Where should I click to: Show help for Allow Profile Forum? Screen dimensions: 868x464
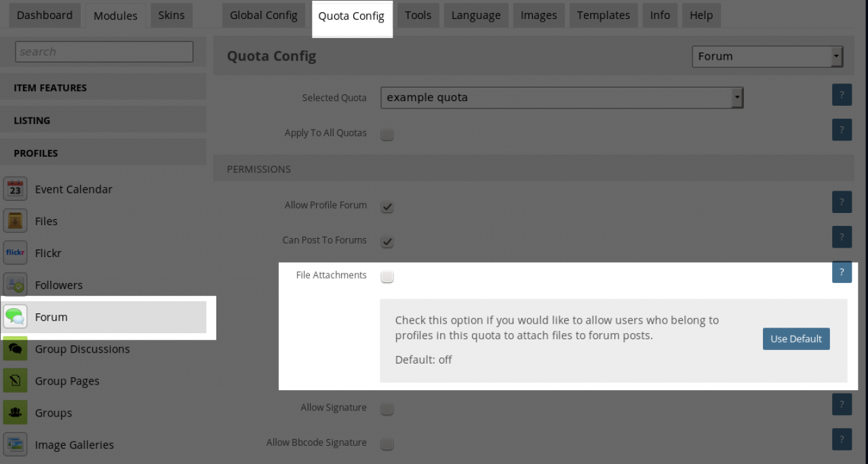coord(842,201)
